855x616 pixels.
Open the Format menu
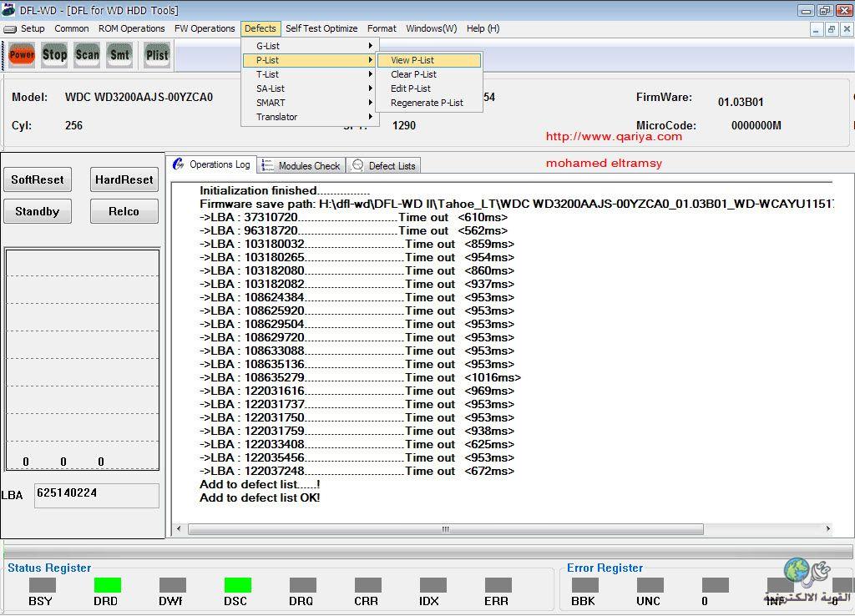coord(382,28)
